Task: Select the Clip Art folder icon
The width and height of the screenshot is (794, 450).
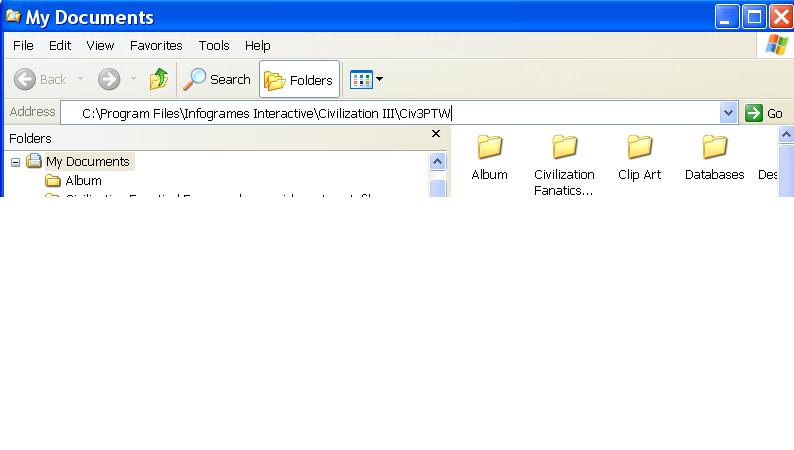Action: 640,147
